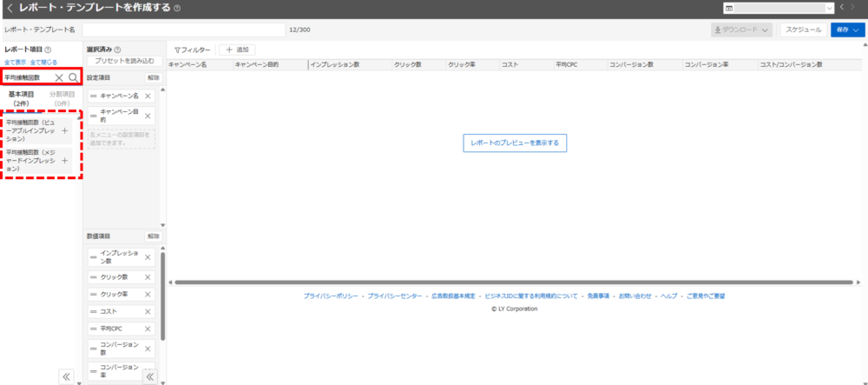Focus the レポート・テンプレート名 input field
Image resolution: width=868 pixels, height=385 pixels.
183,30
